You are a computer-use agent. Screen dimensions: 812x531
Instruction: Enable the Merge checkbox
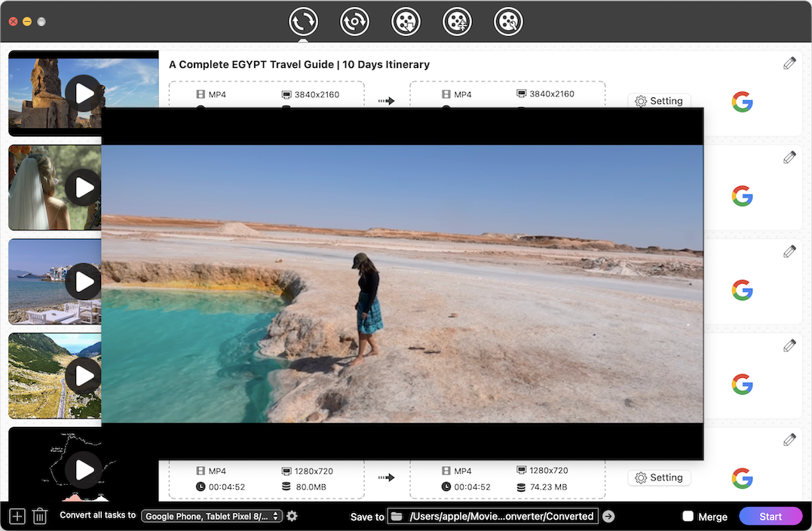tap(688, 517)
